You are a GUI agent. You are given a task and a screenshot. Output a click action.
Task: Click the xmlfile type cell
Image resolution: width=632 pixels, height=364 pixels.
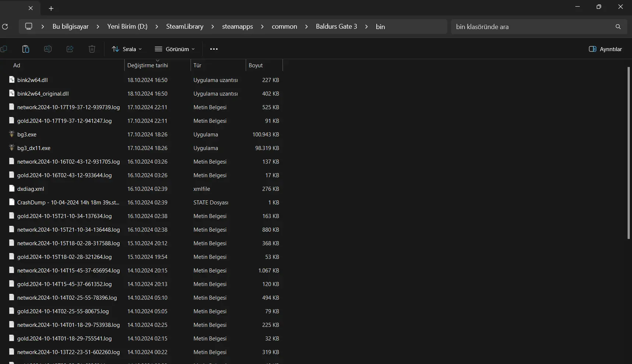202,189
